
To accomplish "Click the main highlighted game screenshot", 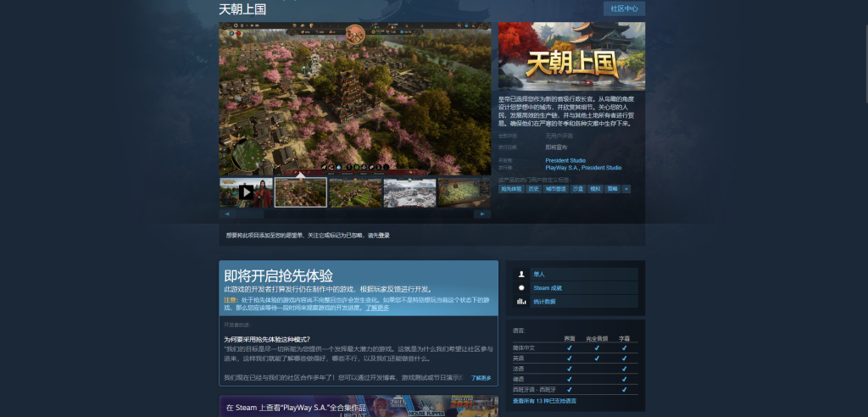I will [355, 98].
